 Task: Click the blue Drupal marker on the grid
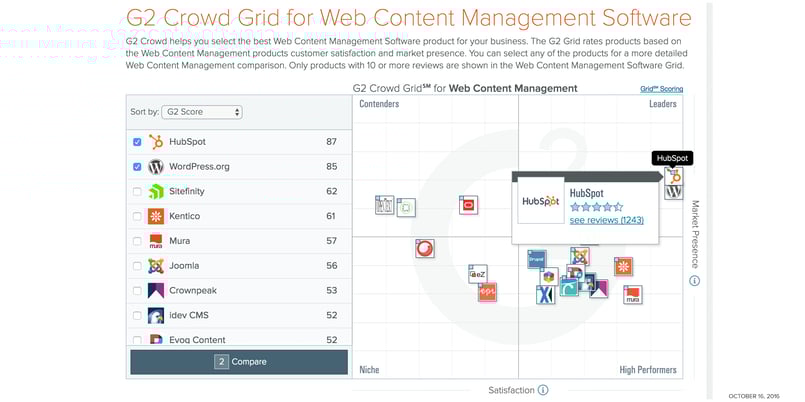[536, 259]
